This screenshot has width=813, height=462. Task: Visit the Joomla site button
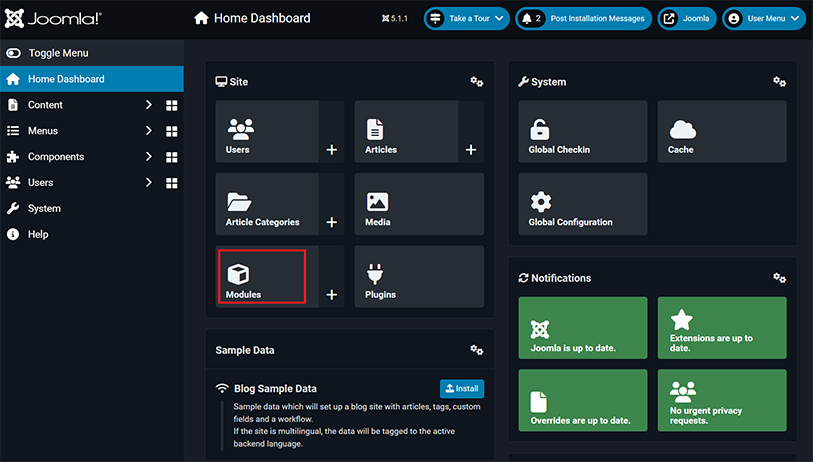(x=687, y=19)
